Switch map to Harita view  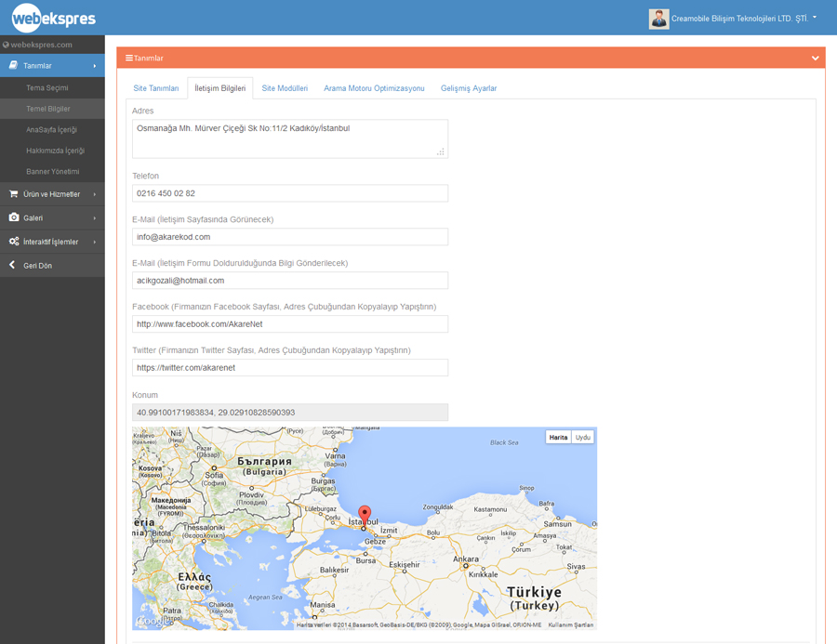click(x=558, y=437)
